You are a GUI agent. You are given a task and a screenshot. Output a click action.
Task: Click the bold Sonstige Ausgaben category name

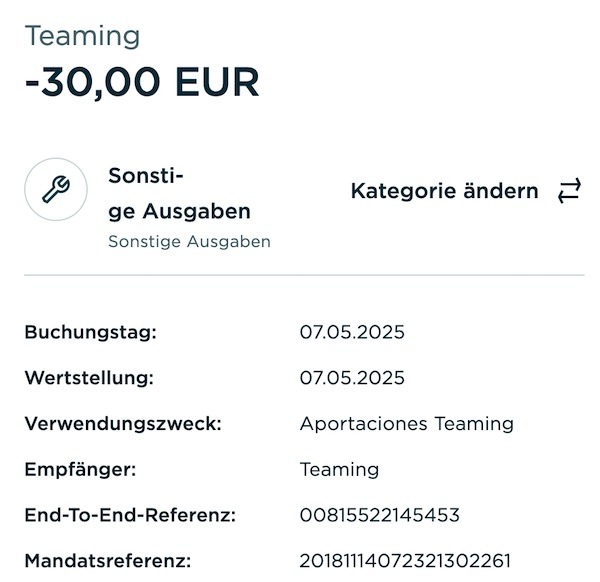pyautogui.click(x=179, y=193)
